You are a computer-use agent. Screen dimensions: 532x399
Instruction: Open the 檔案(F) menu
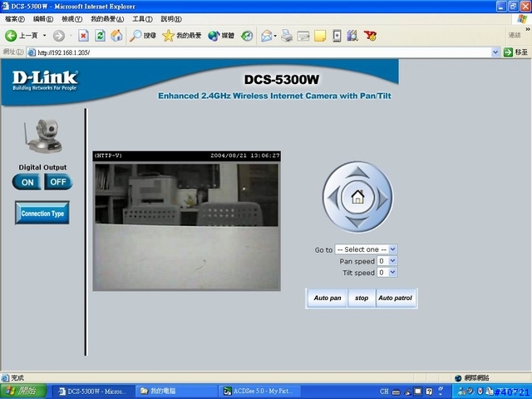[x=15, y=19]
